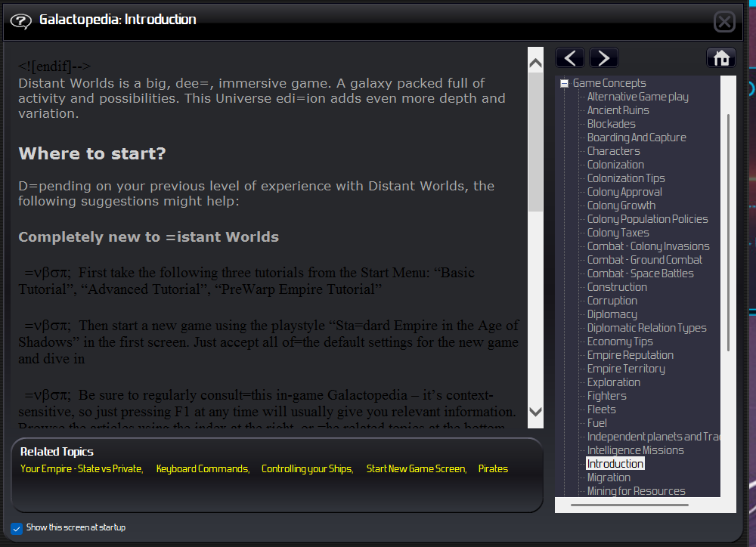756x547 pixels.
Task: Select the Game Concepts tree heading
Action: (609, 83)
